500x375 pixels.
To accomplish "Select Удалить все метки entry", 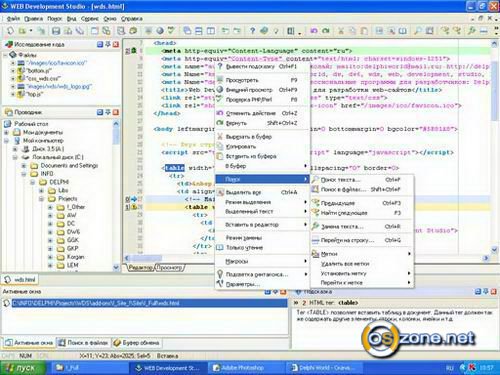I will point(362,264).
